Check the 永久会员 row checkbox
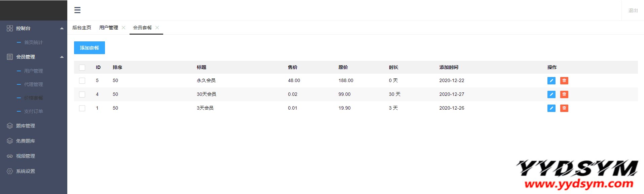The image size is (644, 194). pos(82,81)
